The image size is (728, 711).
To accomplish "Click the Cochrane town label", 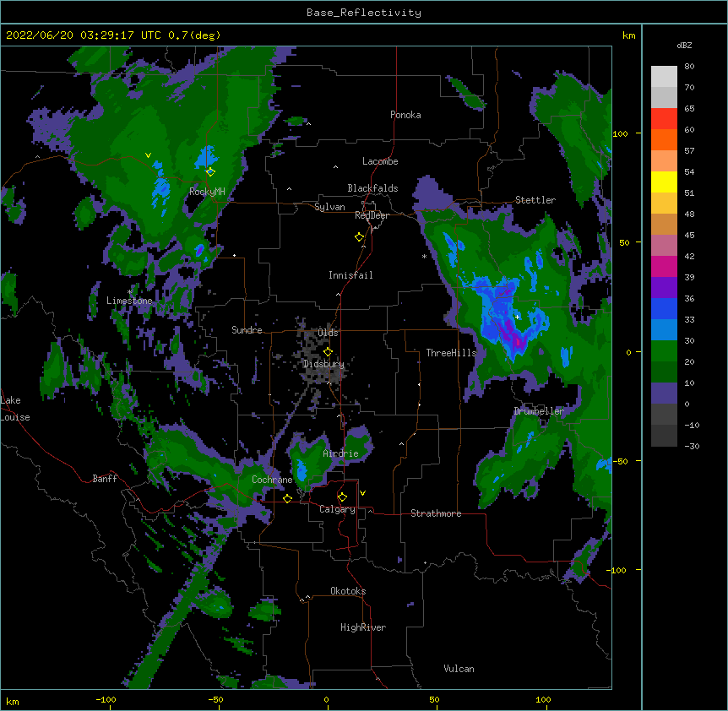I will coord(272,480).
